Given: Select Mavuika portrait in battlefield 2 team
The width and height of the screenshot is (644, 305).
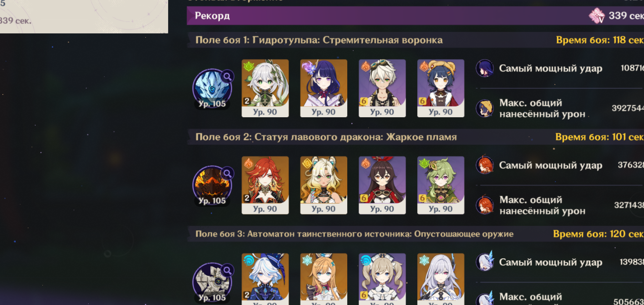Looking at the screenshot, I should point(265,185).
